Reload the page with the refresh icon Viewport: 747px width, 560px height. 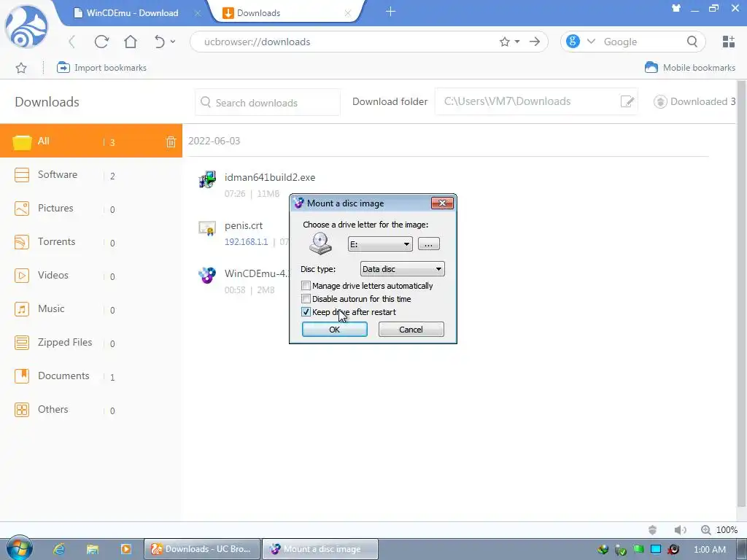[101, 42]
